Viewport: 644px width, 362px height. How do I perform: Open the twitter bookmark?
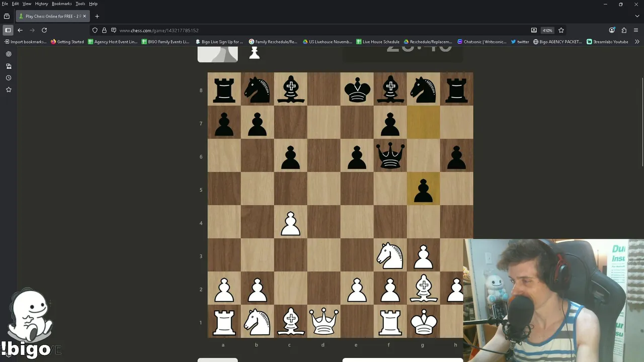(520, 42)
